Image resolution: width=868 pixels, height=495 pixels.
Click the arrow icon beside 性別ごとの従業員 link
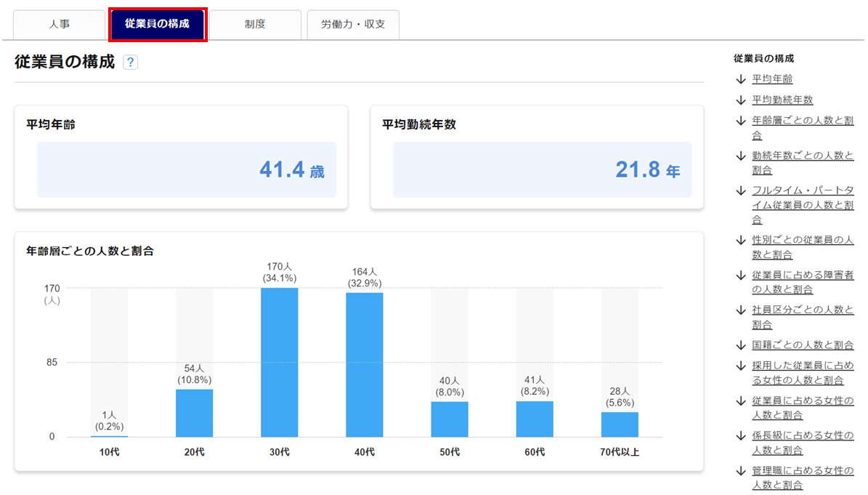pyautogui.click(x=741, y=241)
